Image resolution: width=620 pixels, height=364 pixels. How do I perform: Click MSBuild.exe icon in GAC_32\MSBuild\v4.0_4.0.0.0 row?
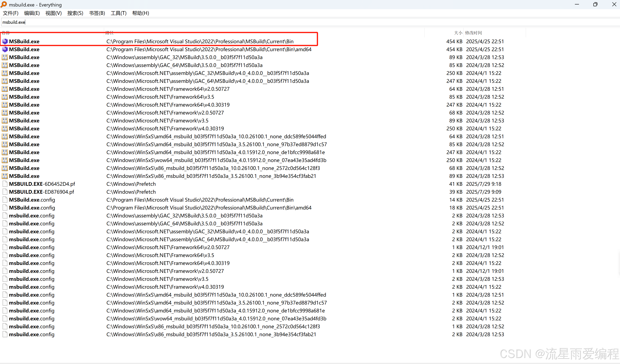(5, 73)
